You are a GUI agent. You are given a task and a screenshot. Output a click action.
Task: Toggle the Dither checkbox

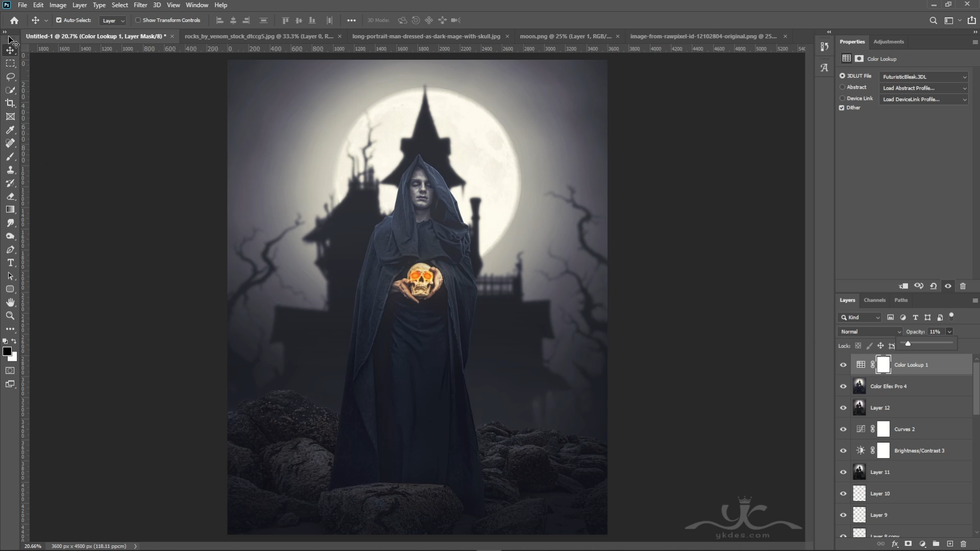[x=842, y=108]
